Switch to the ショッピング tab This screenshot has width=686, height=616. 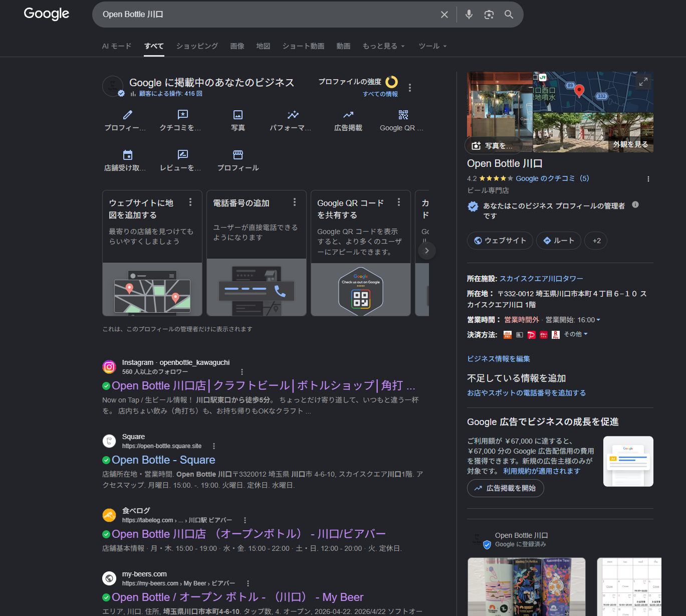click(197, 46)
